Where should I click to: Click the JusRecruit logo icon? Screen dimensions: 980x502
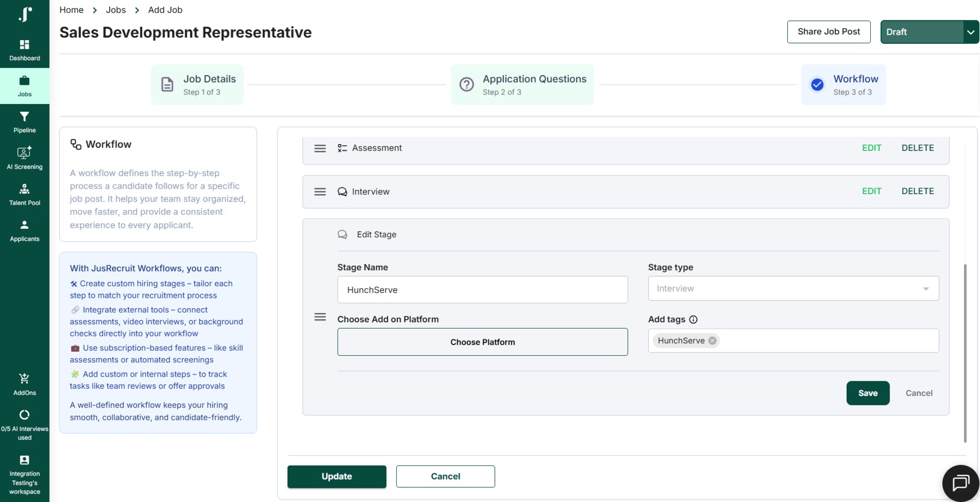[25, 14]
